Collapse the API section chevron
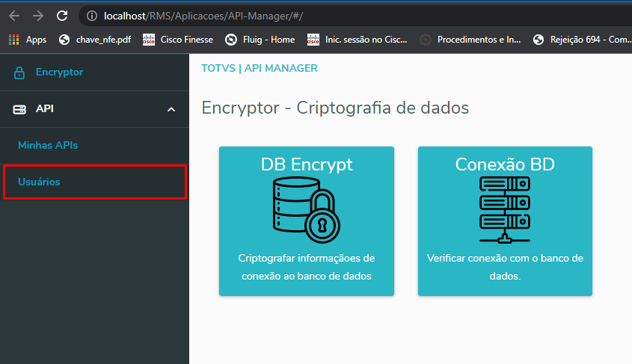632x364 pixels. point(171,110)
